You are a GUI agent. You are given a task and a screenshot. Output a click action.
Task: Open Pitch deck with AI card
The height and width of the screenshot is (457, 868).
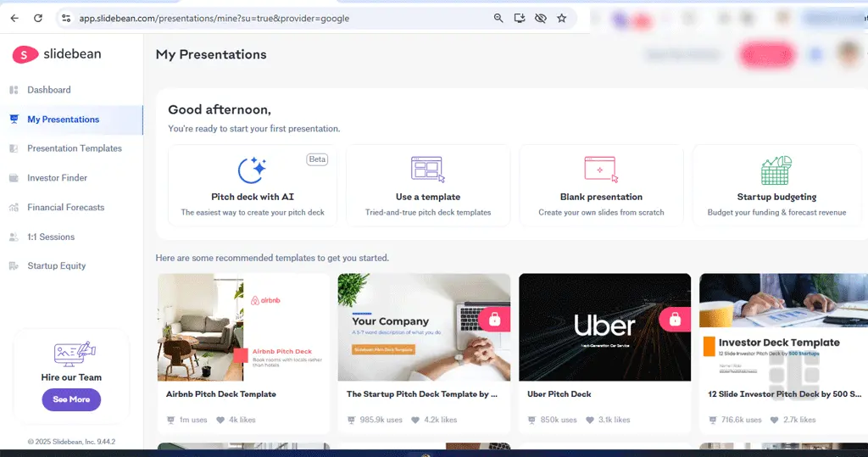click(252, 186)
